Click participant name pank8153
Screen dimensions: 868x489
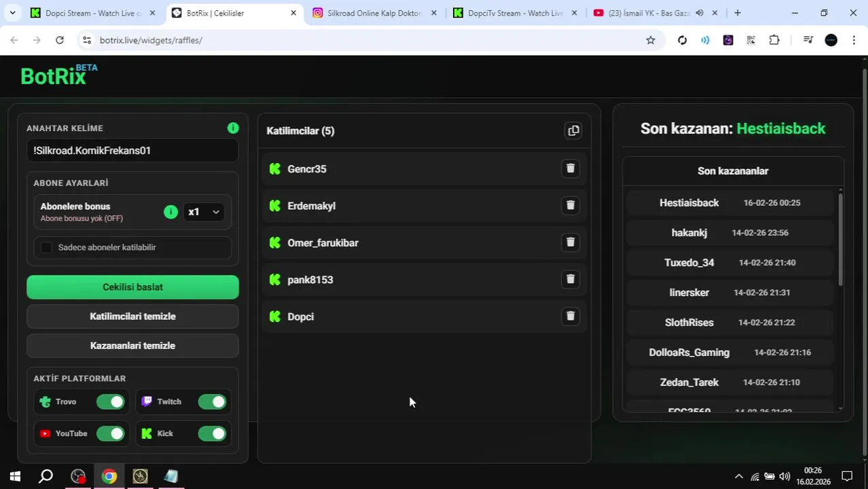coord(310,280)
